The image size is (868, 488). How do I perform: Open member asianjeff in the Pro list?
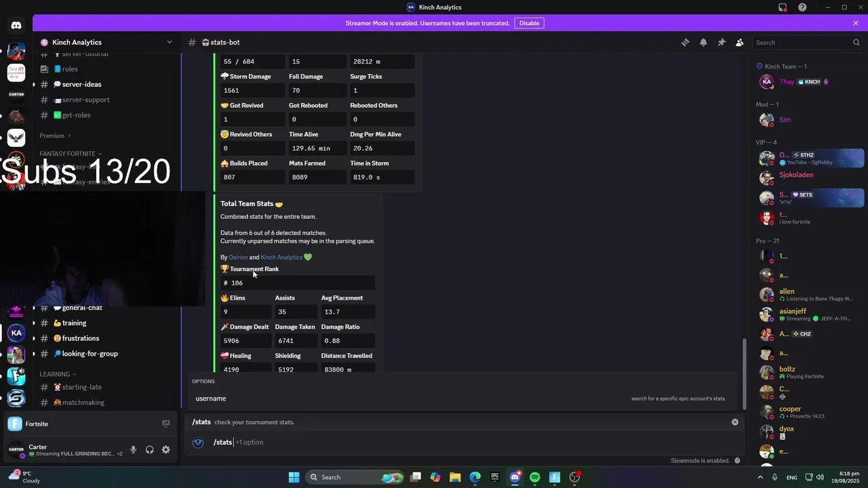tap(809, 314)
